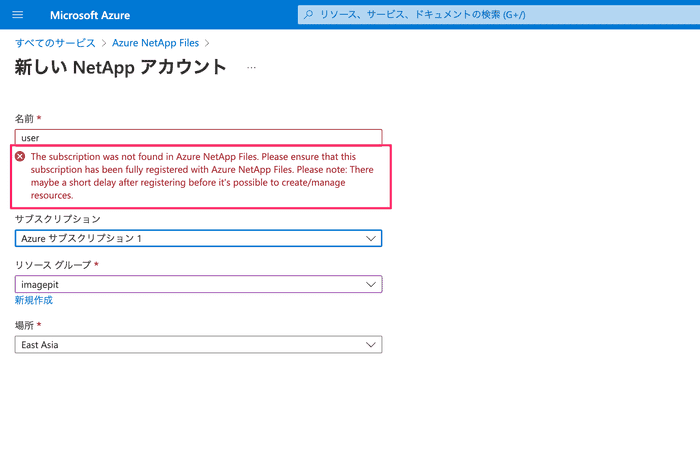Click the red error icon
700x475 pixels.
20,156
